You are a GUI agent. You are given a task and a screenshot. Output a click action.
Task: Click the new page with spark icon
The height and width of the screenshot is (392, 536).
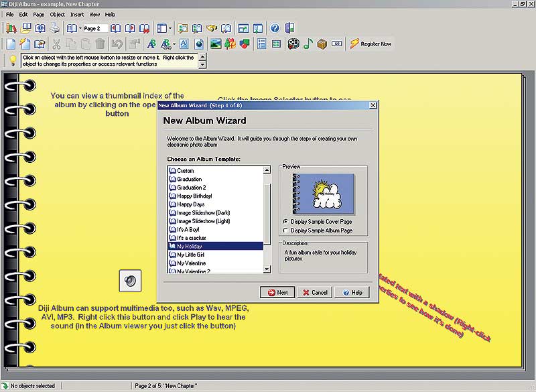[25, 44]
